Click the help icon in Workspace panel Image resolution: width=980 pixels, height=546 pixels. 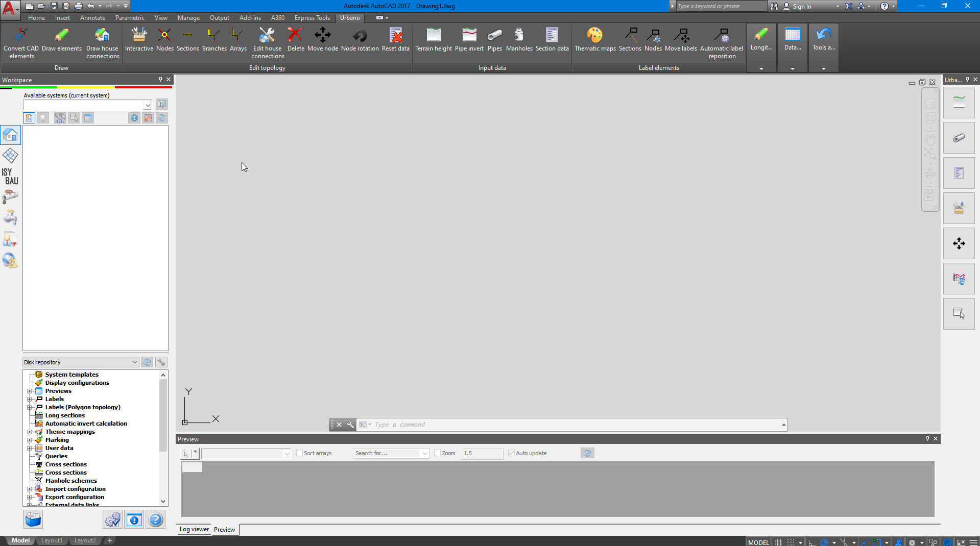[x=156, y=520]
